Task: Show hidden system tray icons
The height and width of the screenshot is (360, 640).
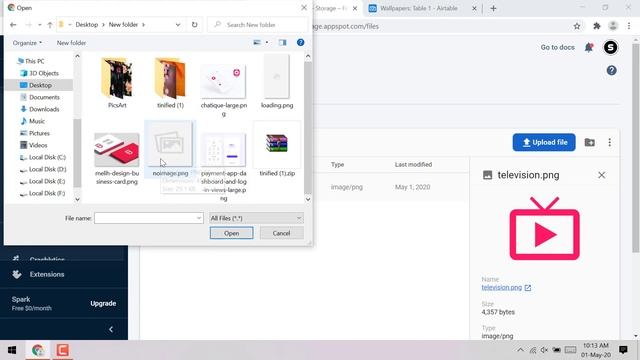Action: click(x=520, y=350)
